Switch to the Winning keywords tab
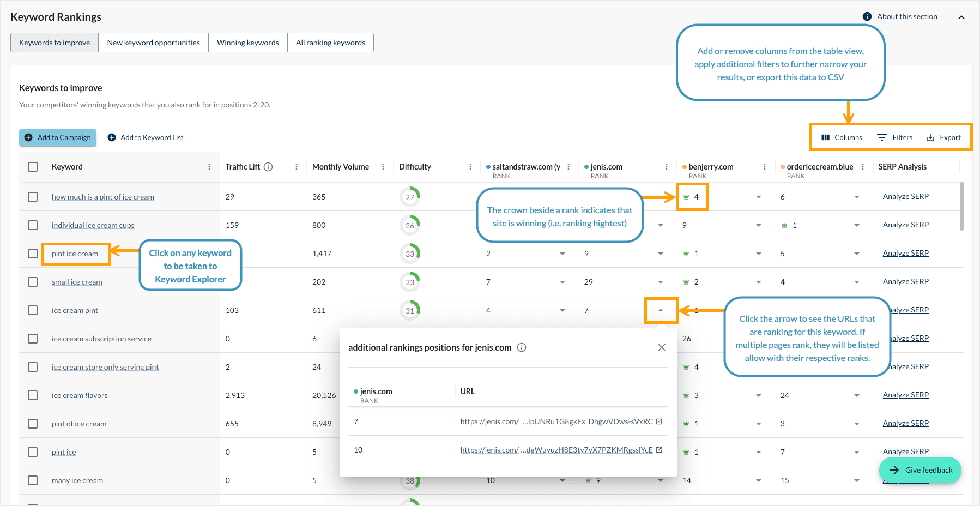The image size is (980, 506). (247, 42)
